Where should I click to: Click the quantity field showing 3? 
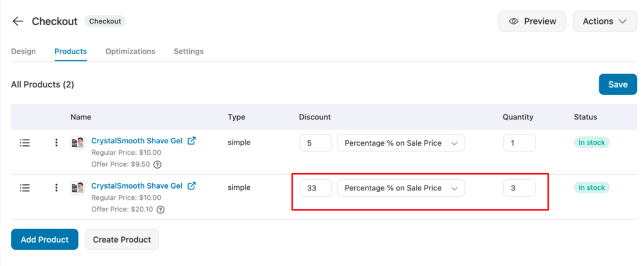(x=519, y=187)
